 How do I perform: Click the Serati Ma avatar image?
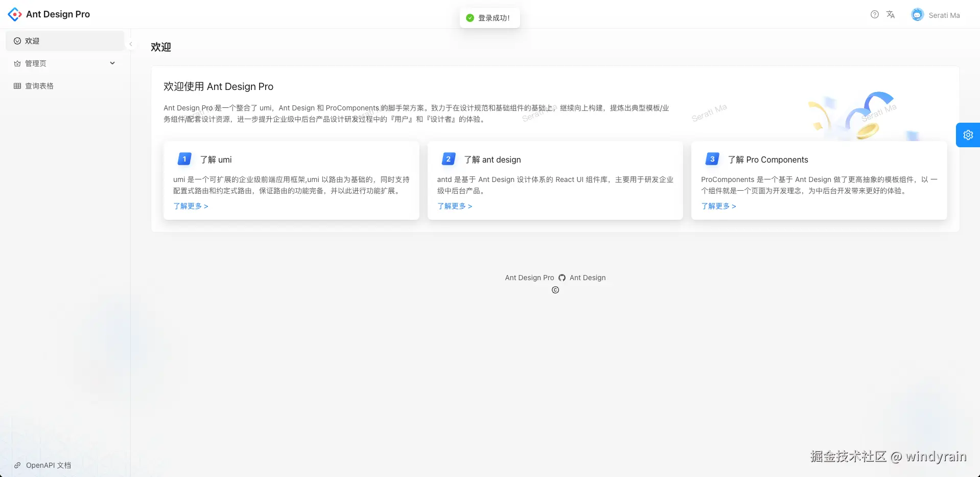coord(918,15)
